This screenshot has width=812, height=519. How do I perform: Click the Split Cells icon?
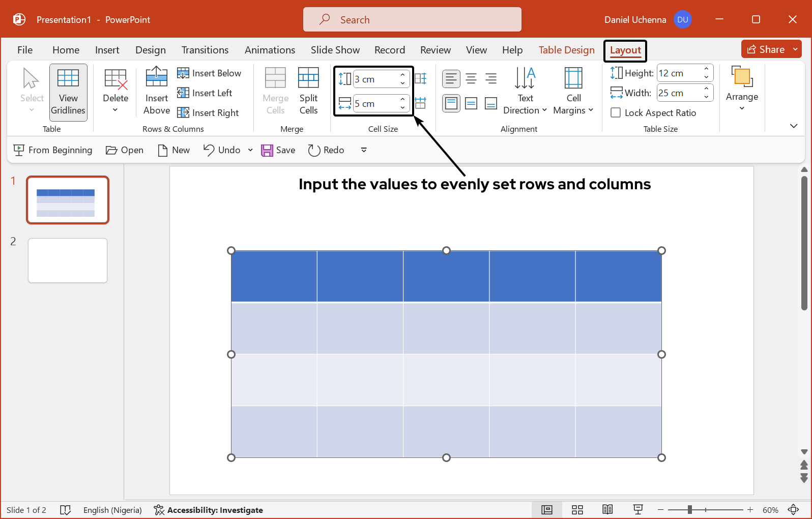coord(308,91)
